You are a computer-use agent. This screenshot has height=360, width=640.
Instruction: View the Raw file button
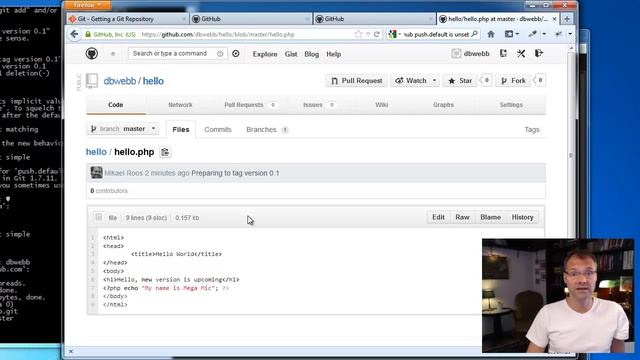(x=462, y=217)
